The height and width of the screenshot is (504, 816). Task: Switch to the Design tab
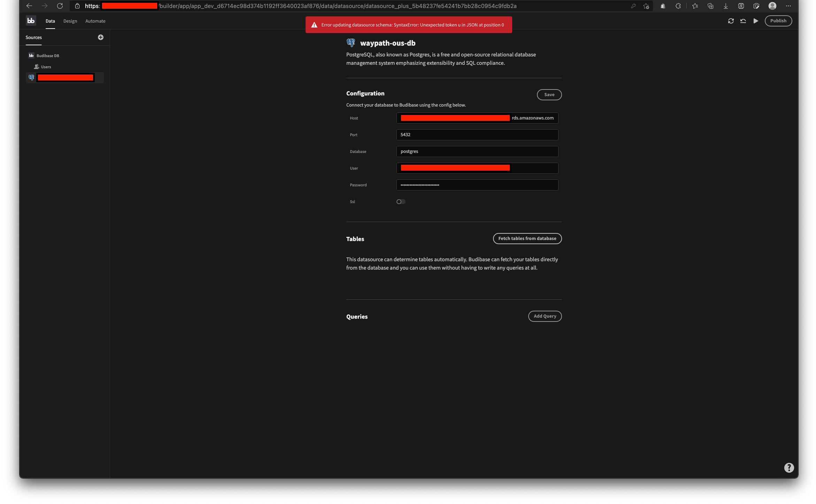click(70, 21)
